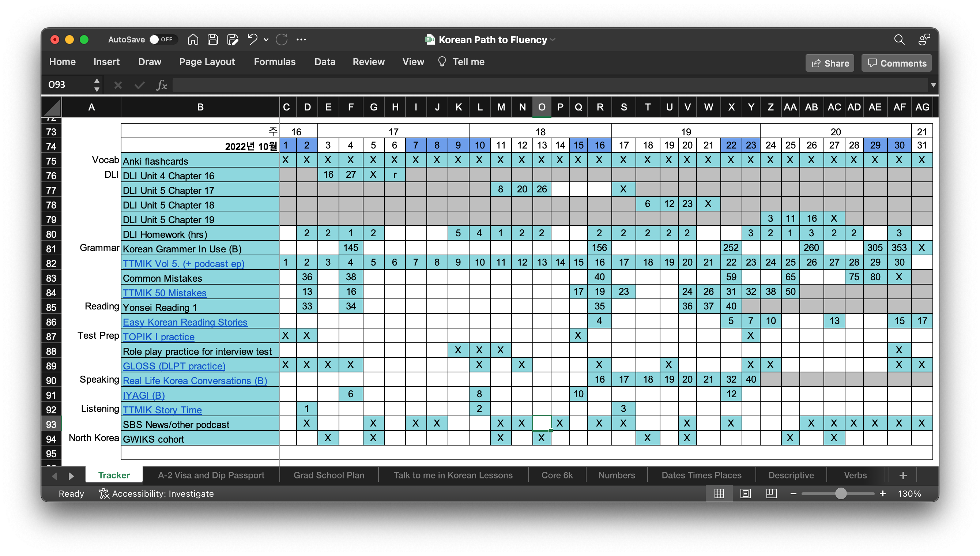Screen dimensions: 980x556
Task: Select Normal view toggle in status bar
Action: click(x=719, y=493)
